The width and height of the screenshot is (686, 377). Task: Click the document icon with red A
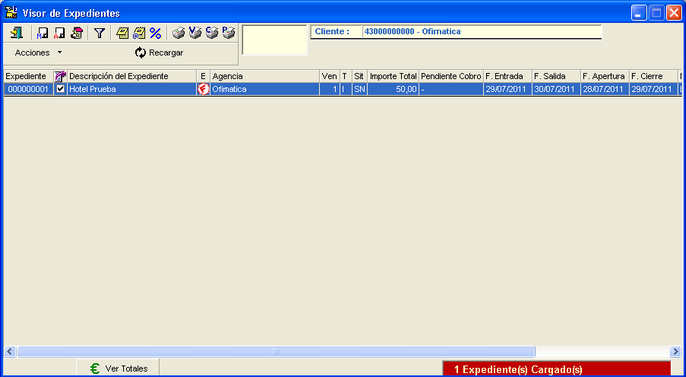59,33
